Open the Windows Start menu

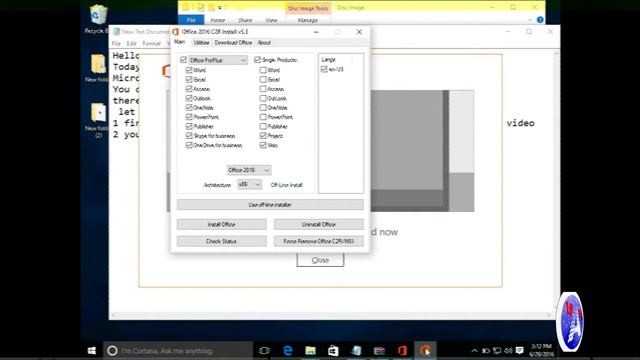tap(92, 351)
